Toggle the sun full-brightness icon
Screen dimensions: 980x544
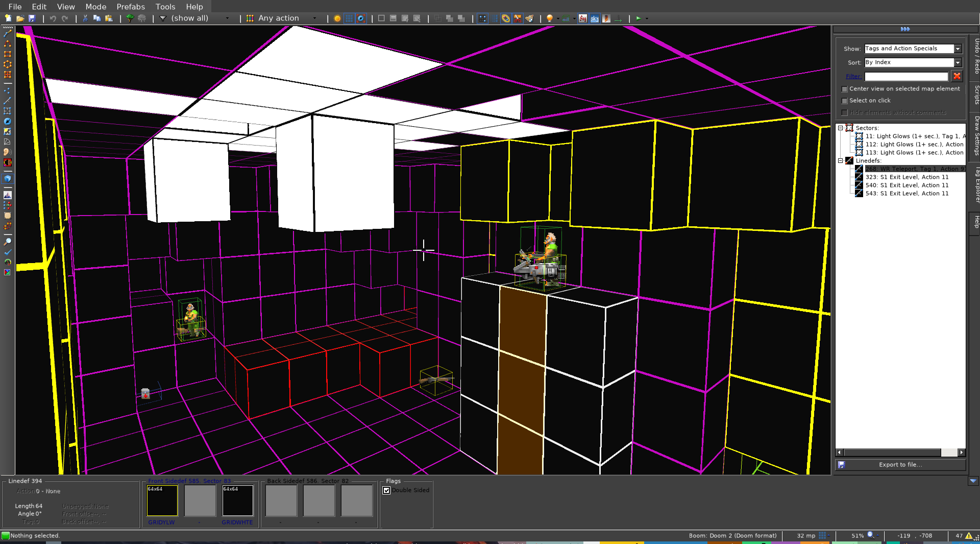click(337, 18)
